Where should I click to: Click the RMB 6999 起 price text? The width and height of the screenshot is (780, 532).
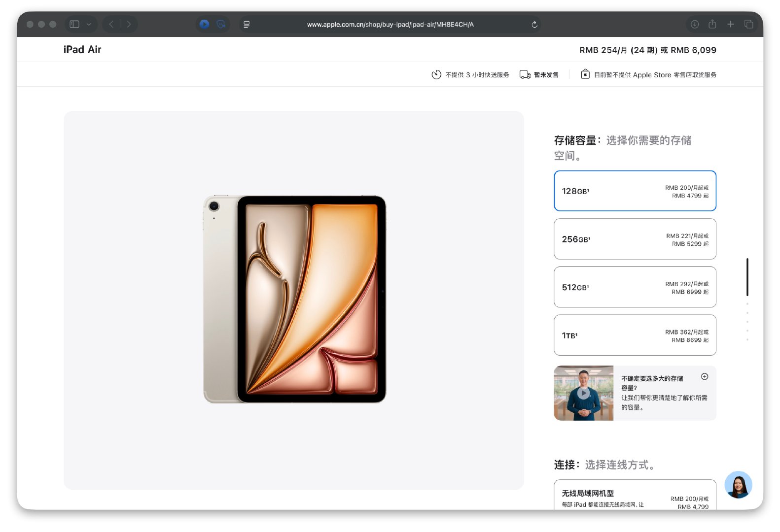(x=690, y=292)
